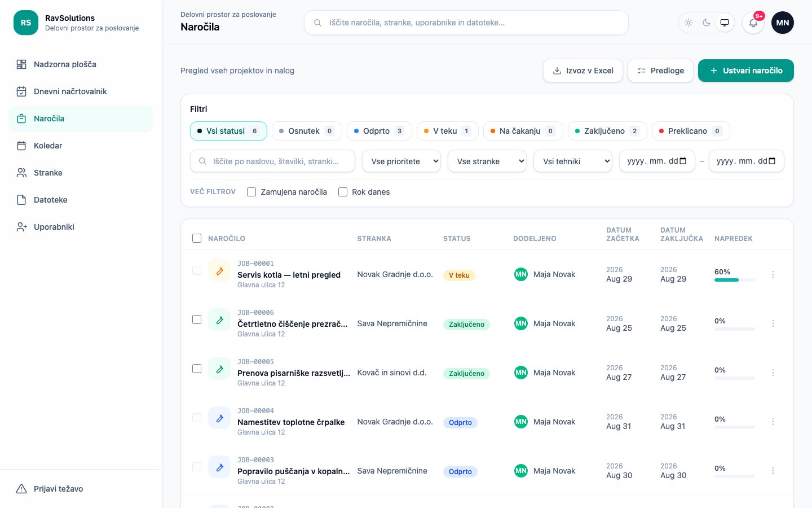Open Vsi tehniki dropdown
Screen dimensions: 812x508
coord(573,161)
